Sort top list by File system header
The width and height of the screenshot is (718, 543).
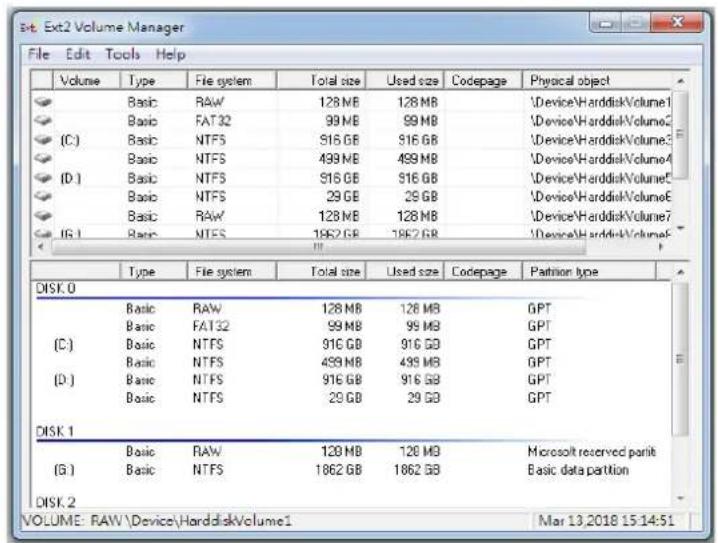point(232,81)
